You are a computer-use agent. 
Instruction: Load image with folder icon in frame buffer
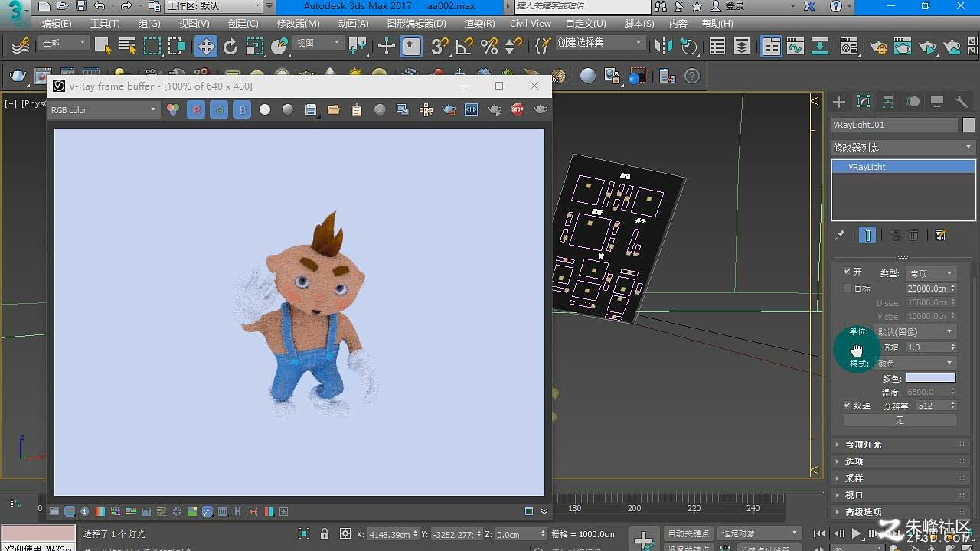click(333, 110)
